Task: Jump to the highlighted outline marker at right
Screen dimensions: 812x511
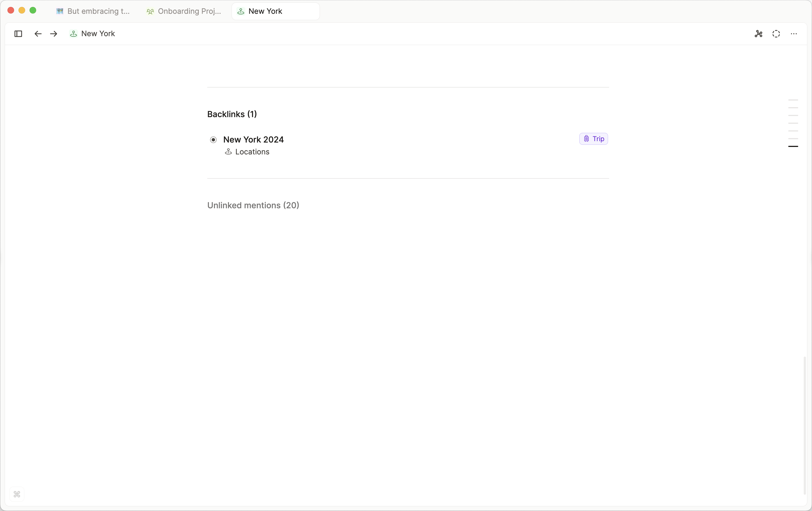Action: pos(793,146)
